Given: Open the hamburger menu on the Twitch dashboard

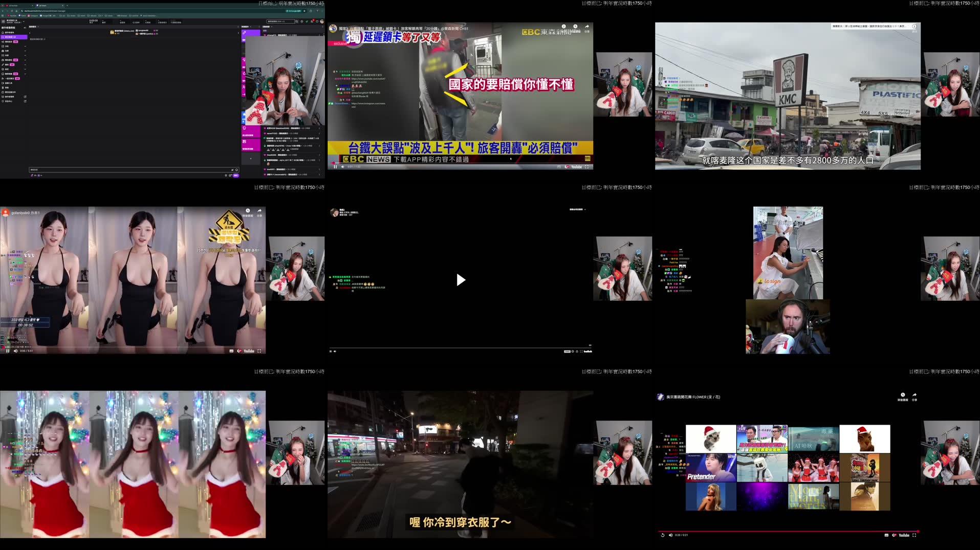Looking at the screenshot, I should (4, 21).
